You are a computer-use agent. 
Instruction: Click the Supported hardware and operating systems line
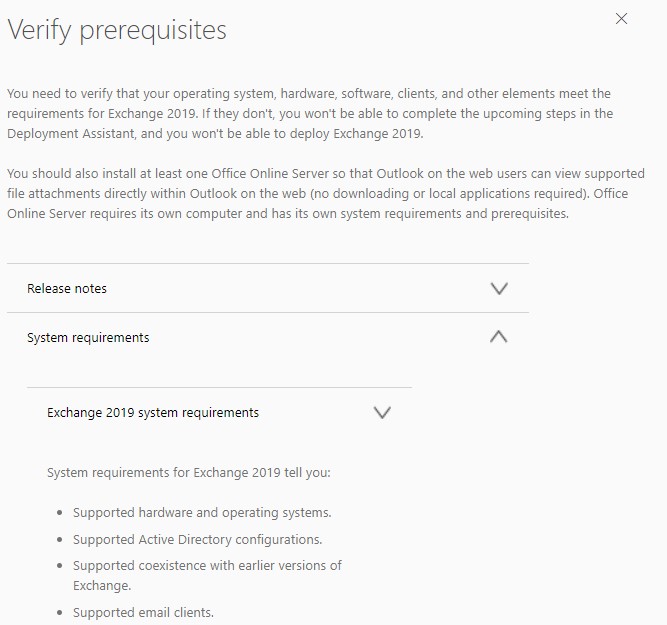coord(202,512)
